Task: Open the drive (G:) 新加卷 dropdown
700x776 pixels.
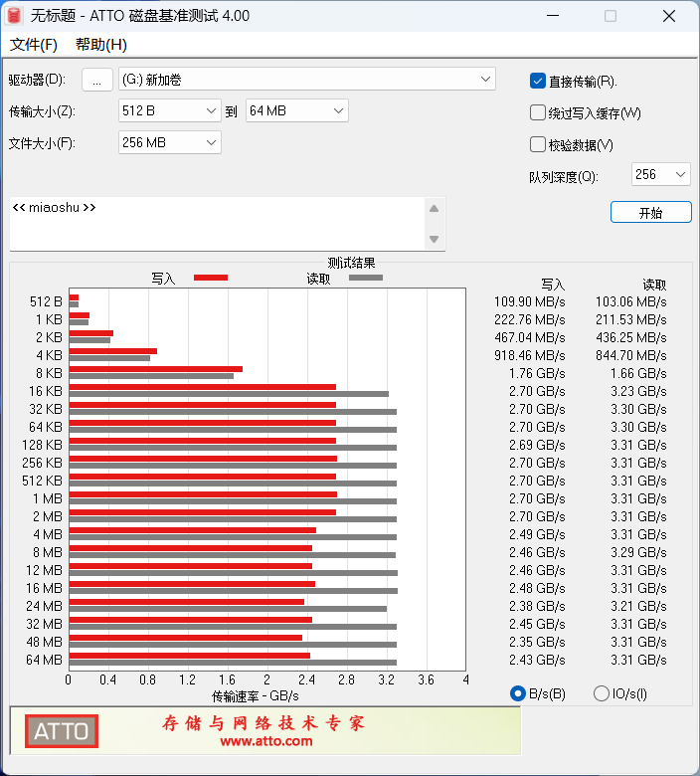Action: pyautogui.click(x=306, y=80)
